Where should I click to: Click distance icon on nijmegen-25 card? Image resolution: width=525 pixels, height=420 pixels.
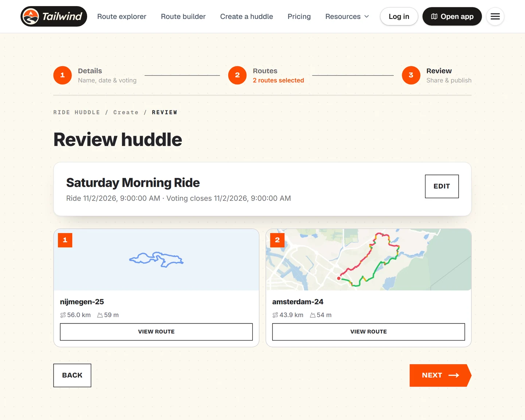(63, 315)
